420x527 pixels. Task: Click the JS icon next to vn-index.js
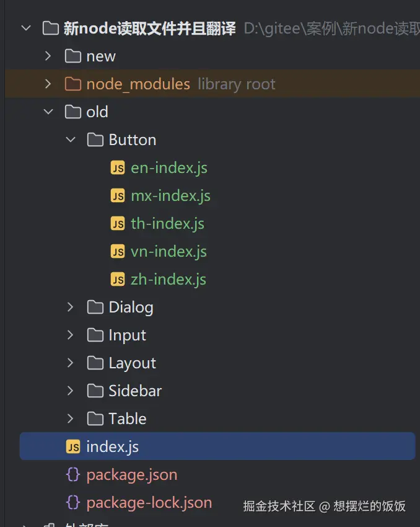coord(118,252)
